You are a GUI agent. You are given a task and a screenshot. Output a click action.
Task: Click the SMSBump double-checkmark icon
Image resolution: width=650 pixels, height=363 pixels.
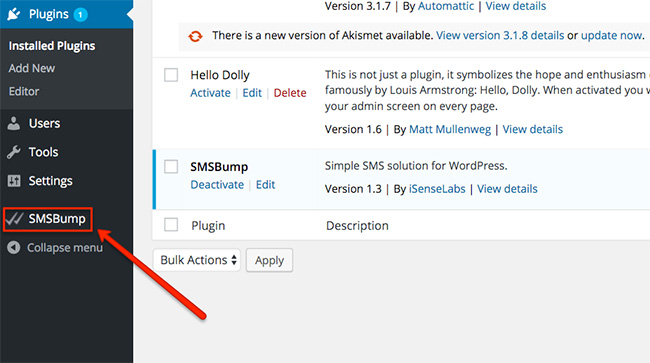(x=15, y=219)
